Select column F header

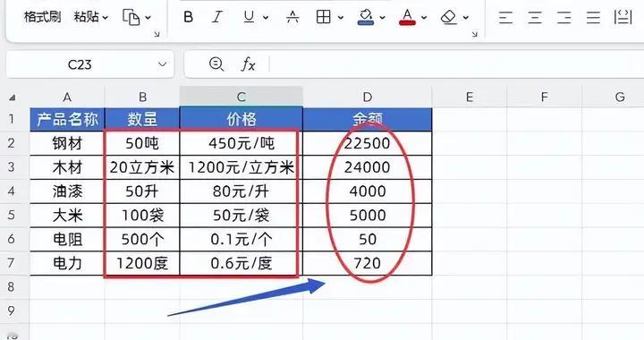click(x=544, y=97)
